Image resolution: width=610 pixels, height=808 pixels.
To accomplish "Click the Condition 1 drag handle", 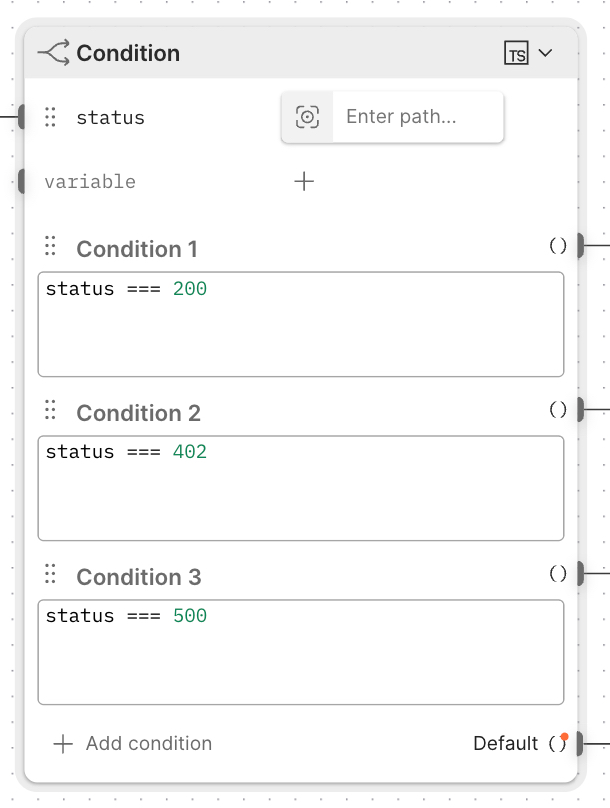I will click(50, 246).
